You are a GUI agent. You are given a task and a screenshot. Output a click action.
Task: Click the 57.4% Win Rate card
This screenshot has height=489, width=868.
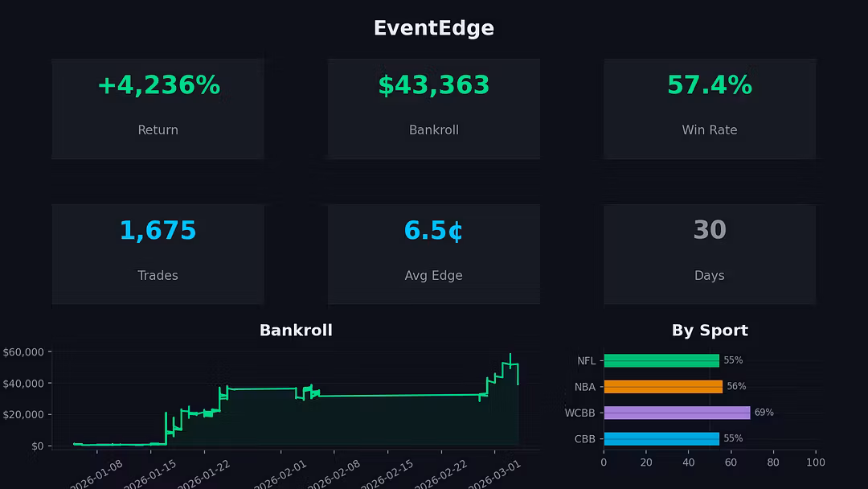[709, 108]
